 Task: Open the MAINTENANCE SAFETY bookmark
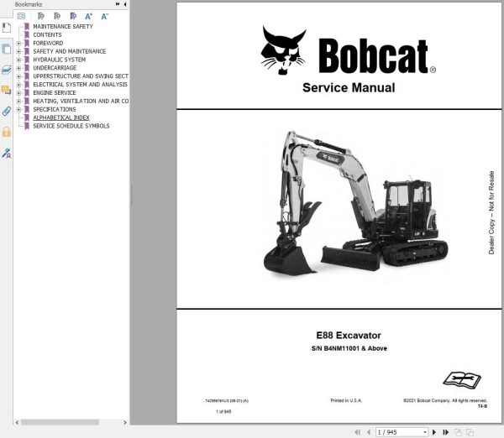point(63,26)
